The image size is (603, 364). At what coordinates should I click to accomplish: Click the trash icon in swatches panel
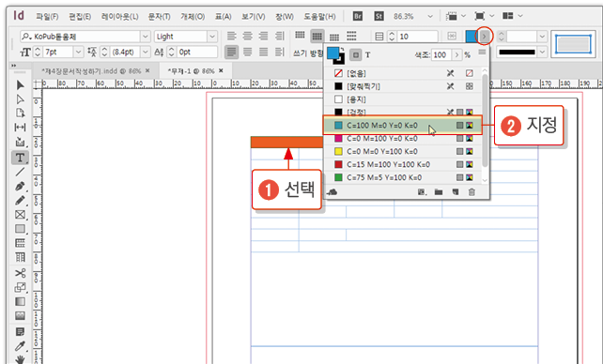(x=472, y=192)
